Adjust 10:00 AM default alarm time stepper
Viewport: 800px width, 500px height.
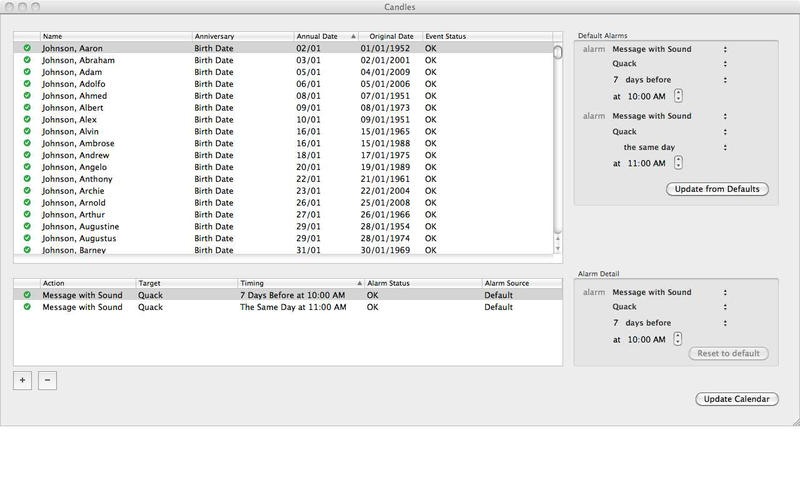(x=679, y=96)
